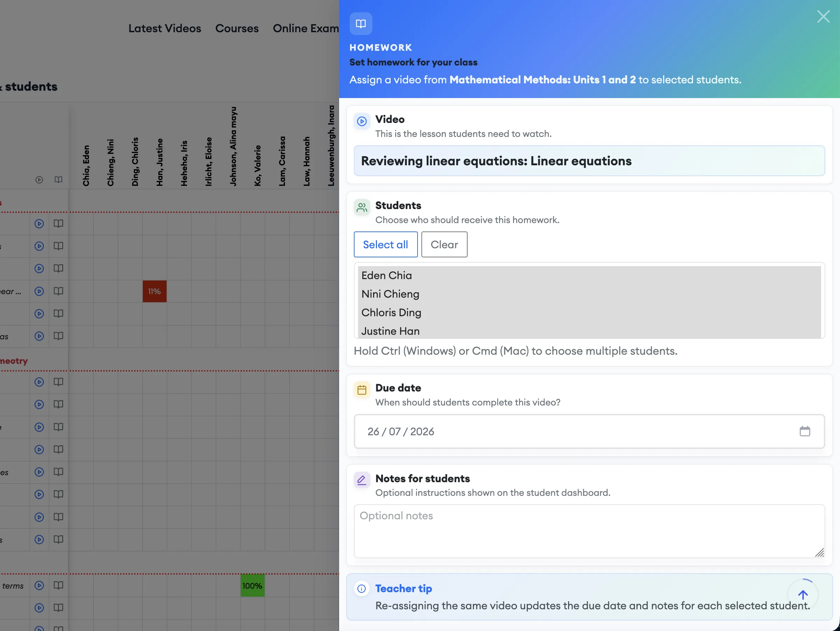This screenshot has width=840, height=631.
Task: Click column header 'Chieng, Nini'
Action: [x=111, y=162]
